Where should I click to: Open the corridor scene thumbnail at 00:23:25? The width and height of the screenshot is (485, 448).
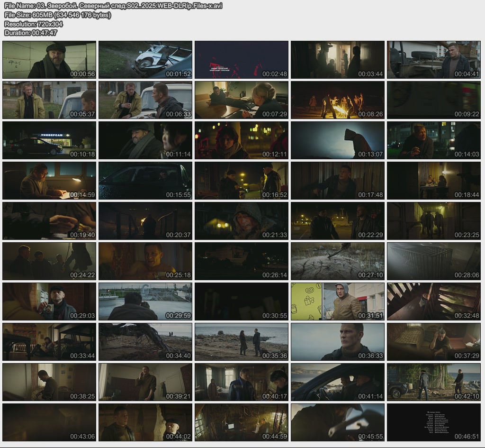434,221
